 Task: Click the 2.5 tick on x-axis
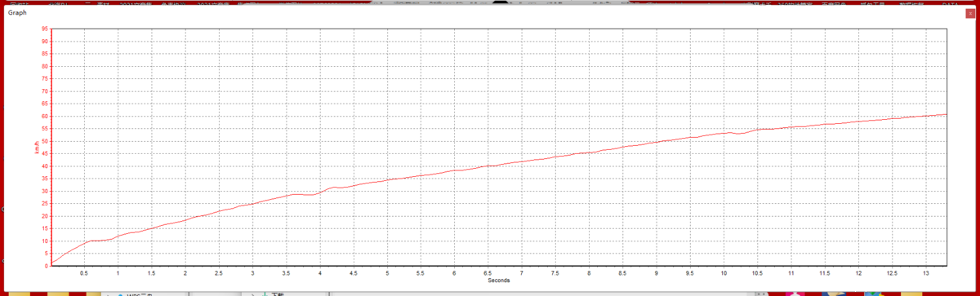point(219,273)
